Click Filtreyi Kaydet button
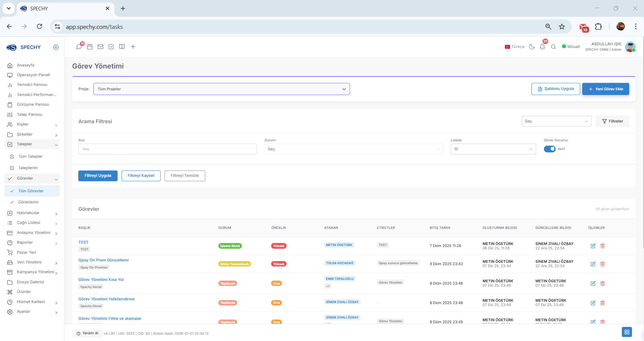This screenshot has width=644, height=341. [x=141, y=176]
